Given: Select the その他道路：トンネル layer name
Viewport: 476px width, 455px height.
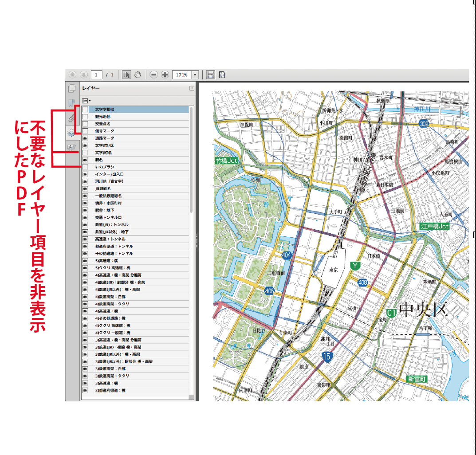Looking at the screenshot, I should 114,254.
